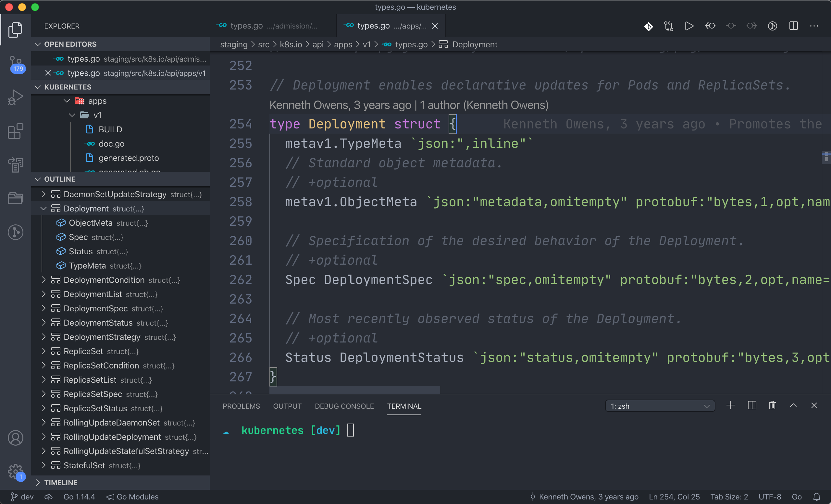Close the terminal panel
Image resolution: width=831 pixels, height=504 pixels.
pyautogui.click(x=814, y=405)
